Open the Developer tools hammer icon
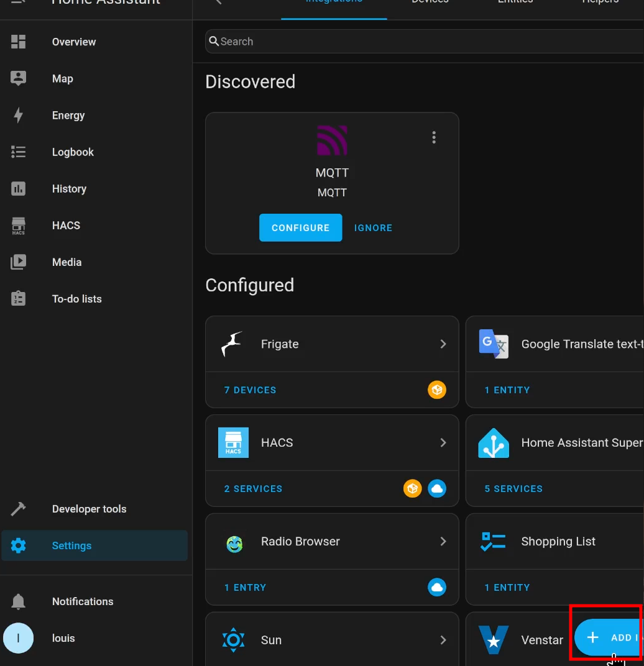Screen dimensions: 644x666 coord(18,509)
